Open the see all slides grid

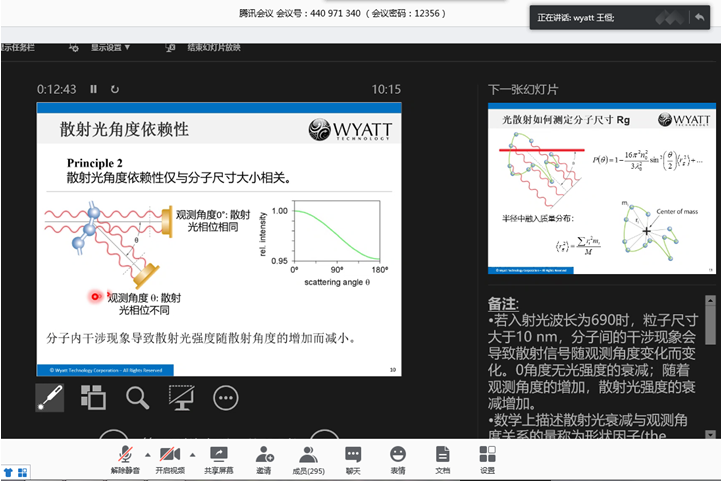point(93,397)
